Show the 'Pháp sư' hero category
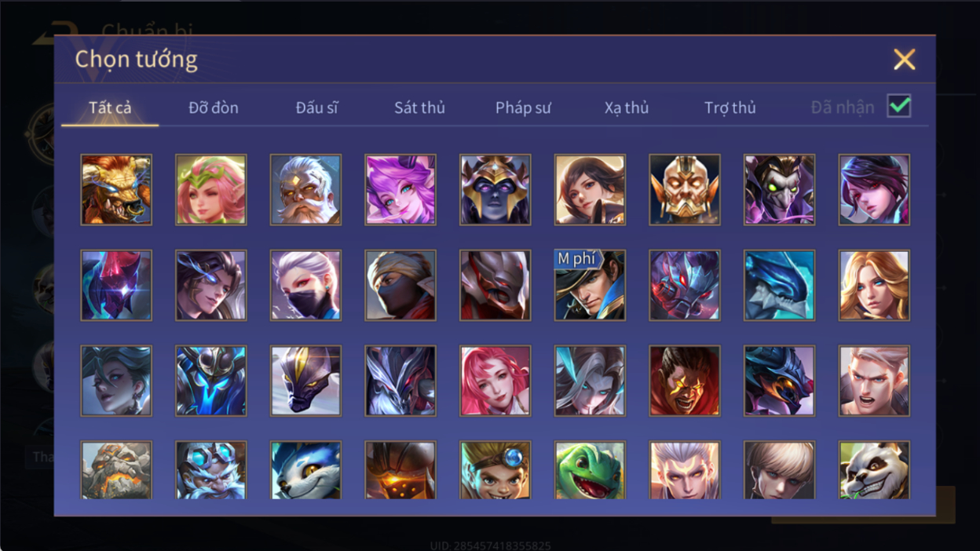Image resolution: width=980 pixels, height=551 pixels. pyautogui.click(x=523, y=108)
